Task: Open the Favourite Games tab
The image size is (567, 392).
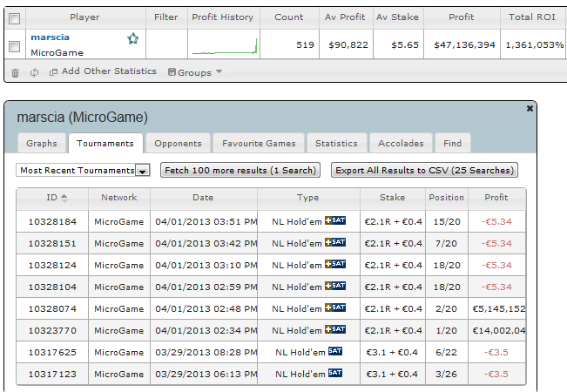Action: (x=259, y=143)
